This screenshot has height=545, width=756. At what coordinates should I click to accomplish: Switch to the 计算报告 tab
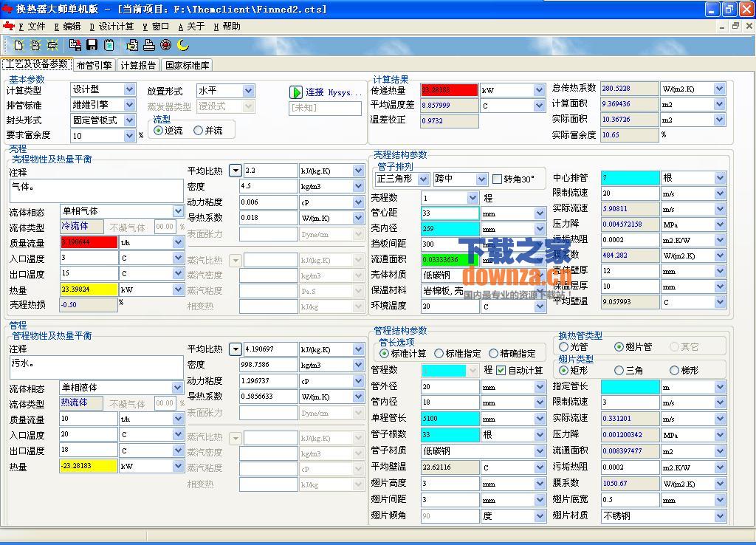(x=138, y=65)
